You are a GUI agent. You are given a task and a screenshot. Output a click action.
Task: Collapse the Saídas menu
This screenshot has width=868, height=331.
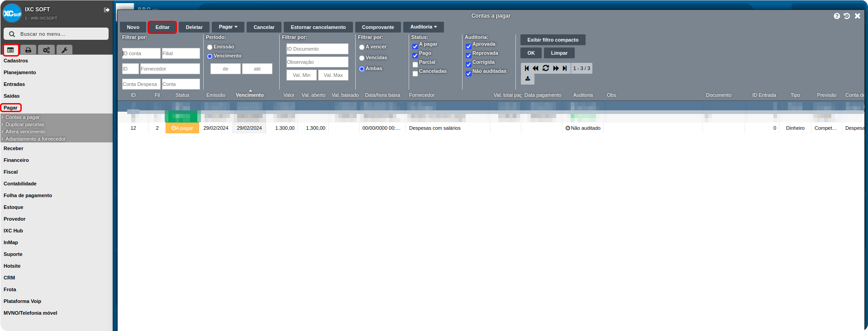tap(12, 96)
